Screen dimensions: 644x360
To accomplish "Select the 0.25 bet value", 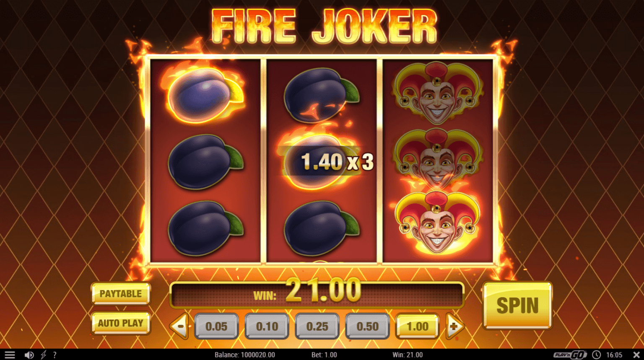I will (317, 326).
